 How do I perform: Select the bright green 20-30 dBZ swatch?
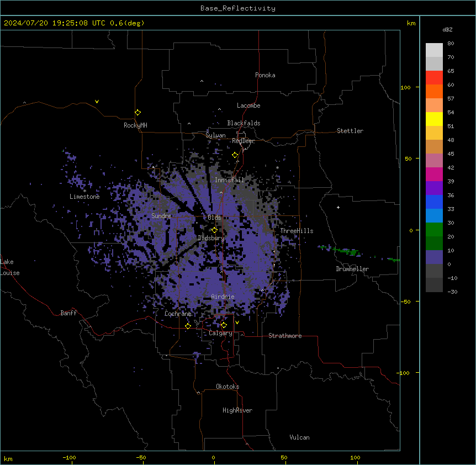(x=434, y=230)
